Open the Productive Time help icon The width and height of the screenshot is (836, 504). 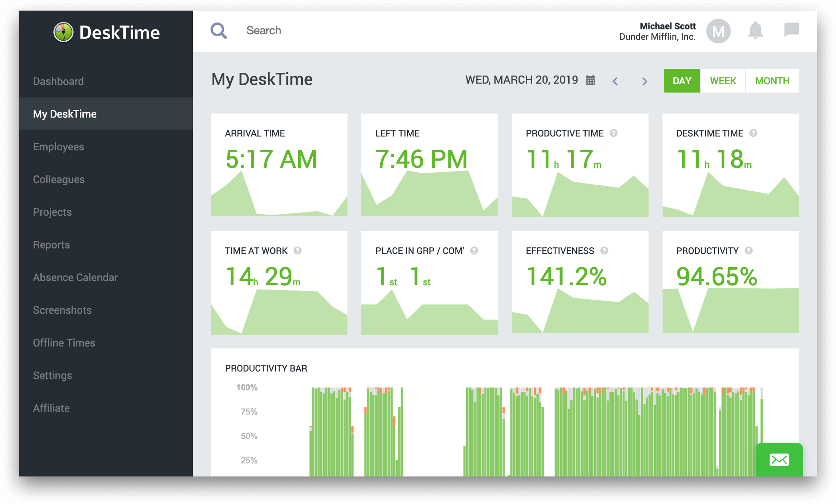coord(614,133)
